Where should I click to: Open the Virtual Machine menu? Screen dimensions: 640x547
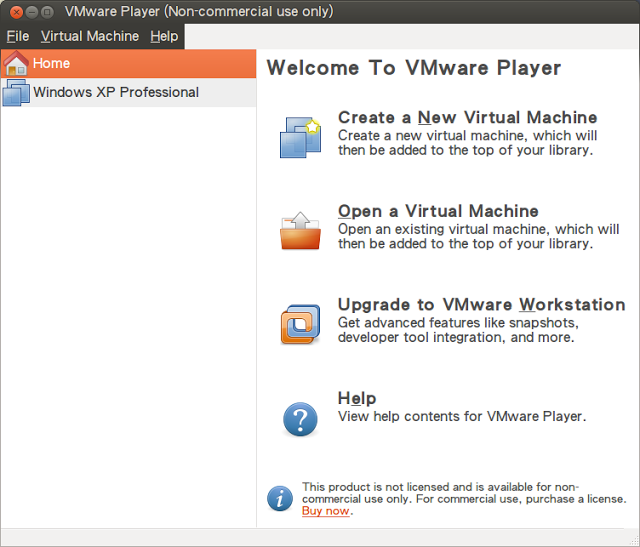90,36
